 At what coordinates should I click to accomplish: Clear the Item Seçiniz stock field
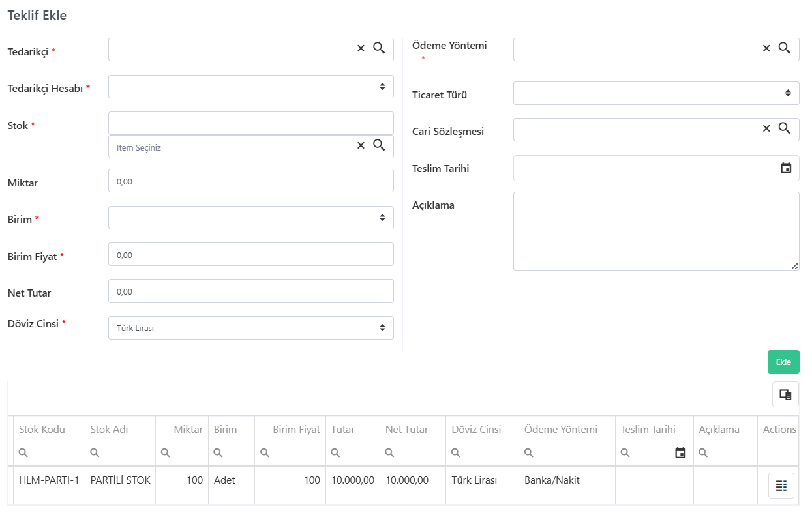361,145
